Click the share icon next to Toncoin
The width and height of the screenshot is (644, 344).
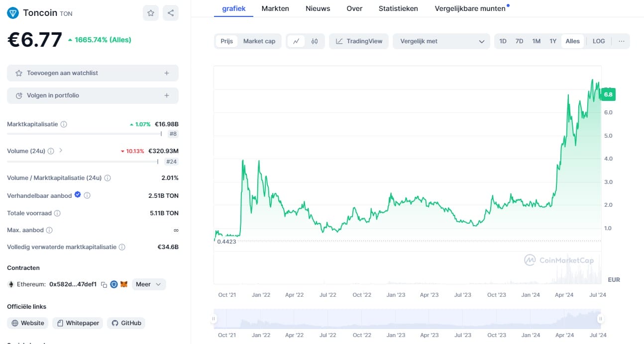(171, 13)
